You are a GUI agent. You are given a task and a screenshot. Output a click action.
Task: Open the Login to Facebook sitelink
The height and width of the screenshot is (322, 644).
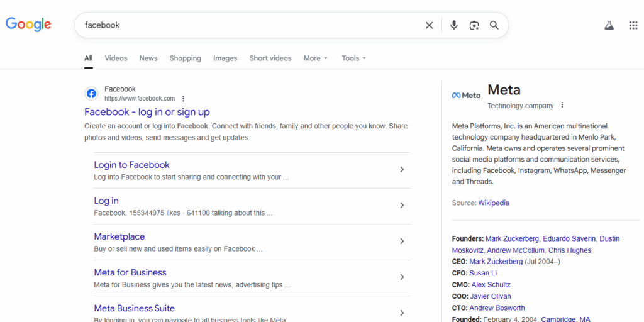[131, 165]
